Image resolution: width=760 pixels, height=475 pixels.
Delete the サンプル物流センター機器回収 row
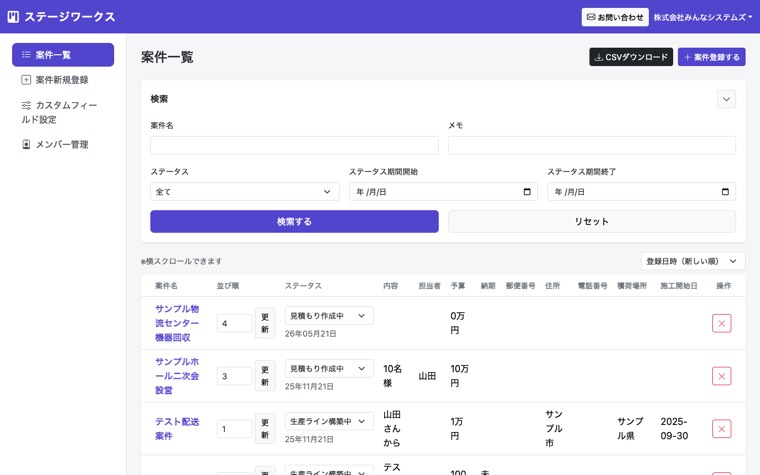point(721,323)
